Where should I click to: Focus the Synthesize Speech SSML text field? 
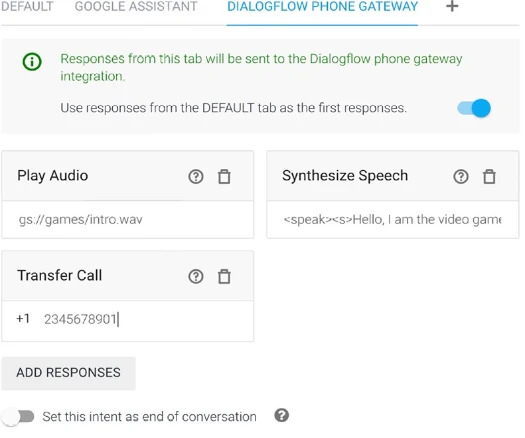pyautogui.click(x=392, y=220)
